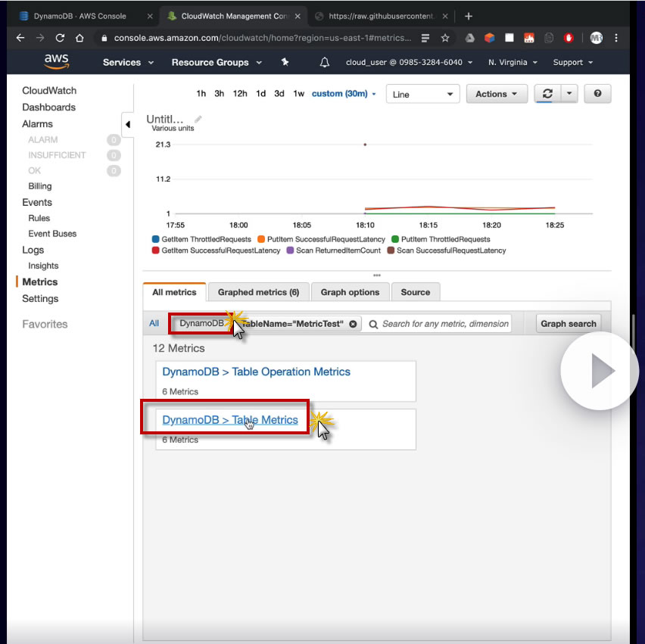Toggle PutItem SuccessfulRequestLatency orange legend swatch
This screenshot has height=644, width=645.
(x=260, y=239)
